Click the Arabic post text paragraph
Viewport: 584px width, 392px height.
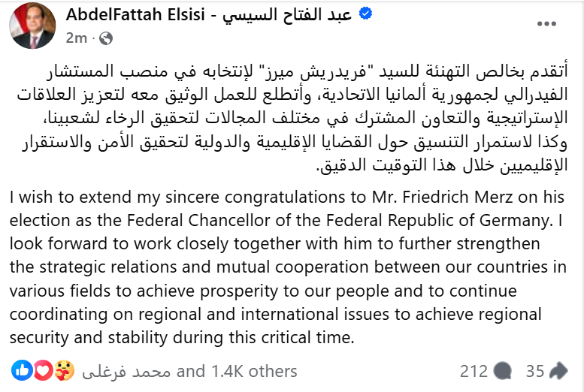coord(292,118)
